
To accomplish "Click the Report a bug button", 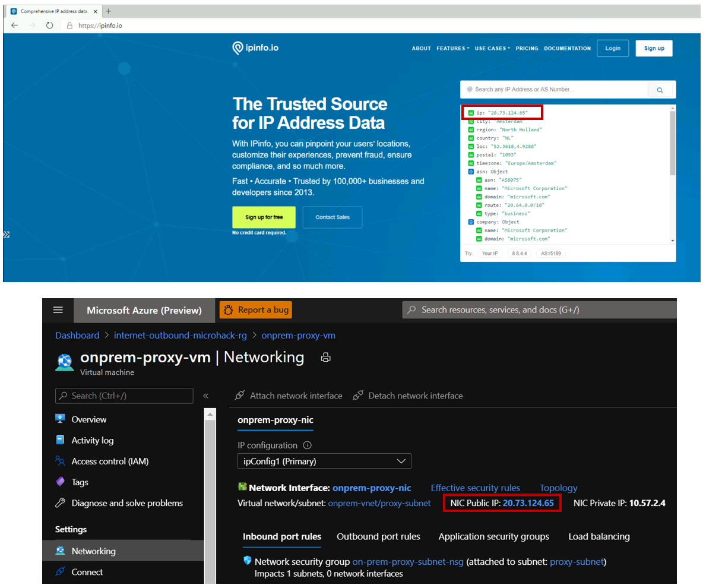I will 255,310.
